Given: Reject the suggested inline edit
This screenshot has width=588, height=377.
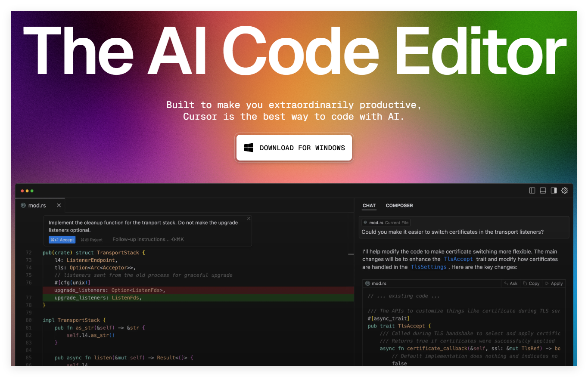Looking at the screenshot, I should (x=91, y=240).
